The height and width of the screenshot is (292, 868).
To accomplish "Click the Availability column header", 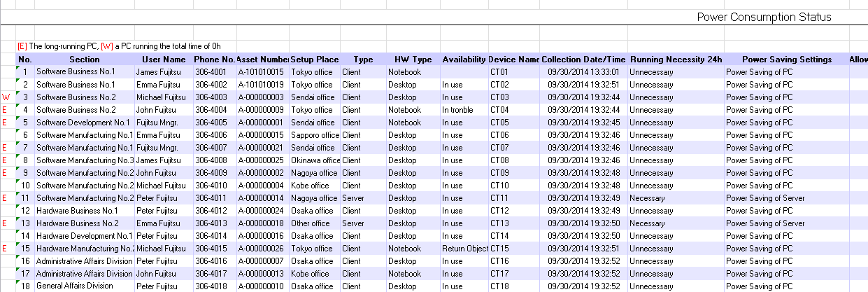I will (464, 60).
